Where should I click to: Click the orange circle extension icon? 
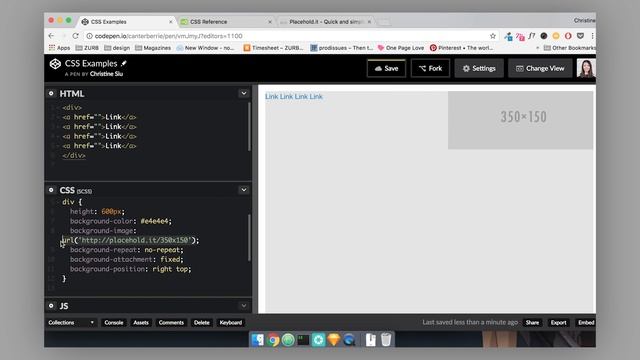click(x=556, y=36)
